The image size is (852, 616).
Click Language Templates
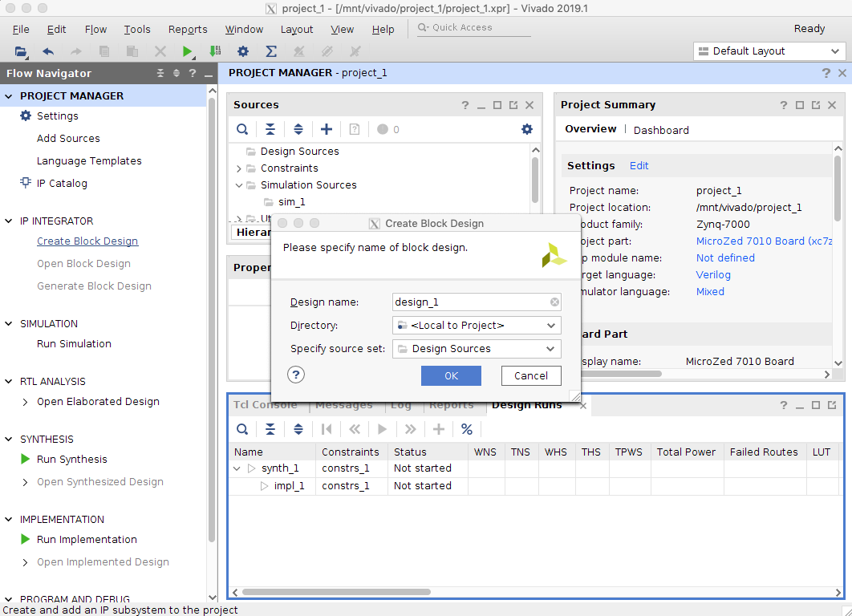(x=89, y=161)
